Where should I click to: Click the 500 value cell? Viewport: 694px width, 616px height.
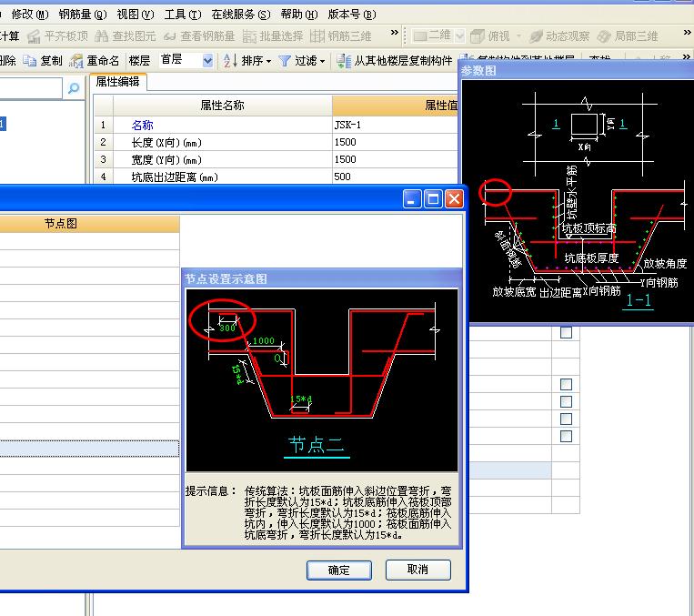(x=395, y=177)
